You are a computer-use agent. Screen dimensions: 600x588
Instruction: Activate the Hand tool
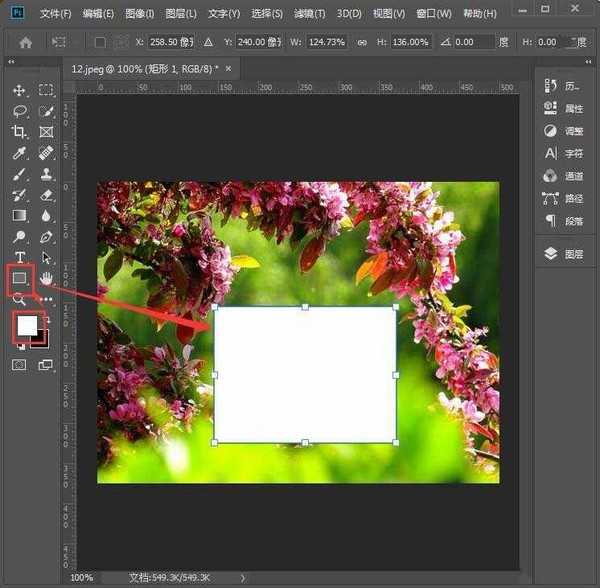(46, 277)
